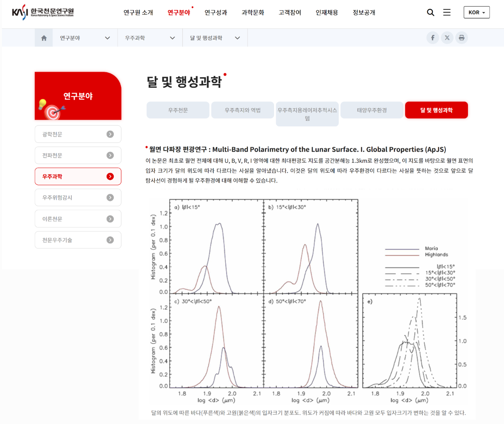The width and height of the screenshot is (504, 424).
Task: Switch to the 우주천문 tab
Action: (x=178, y=110)
